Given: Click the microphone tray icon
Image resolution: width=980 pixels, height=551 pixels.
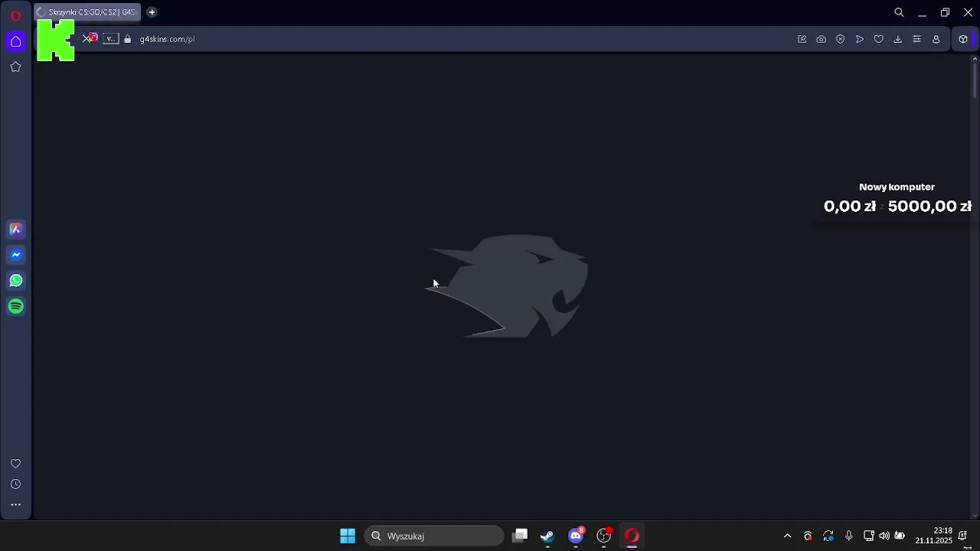Looking at the screenshot, I should pos(848,536).
